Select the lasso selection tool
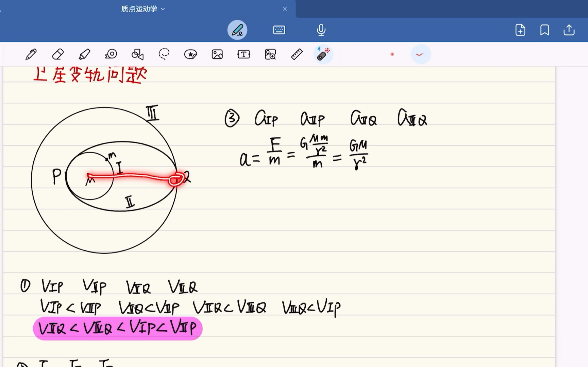Screen dimensions: 588x367 pyautogui.click(x=164, y=54)
